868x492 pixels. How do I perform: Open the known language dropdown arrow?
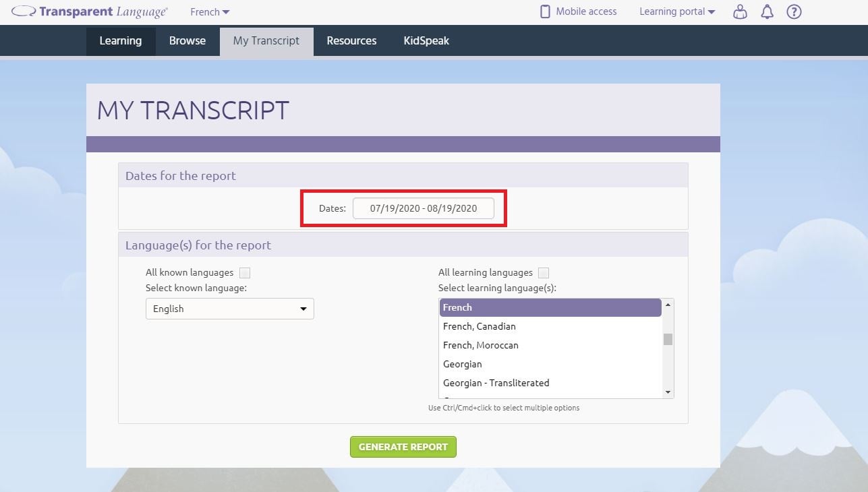303,309
